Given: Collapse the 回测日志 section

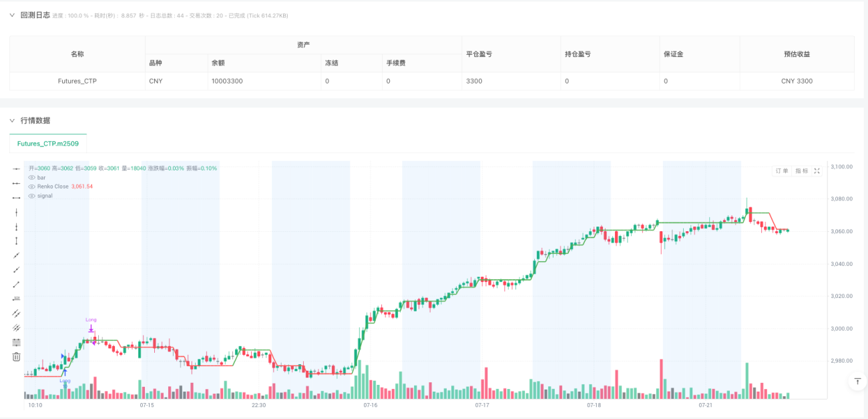Looking at the screenshot, I should pyautogui.click(x=11, y=15).
